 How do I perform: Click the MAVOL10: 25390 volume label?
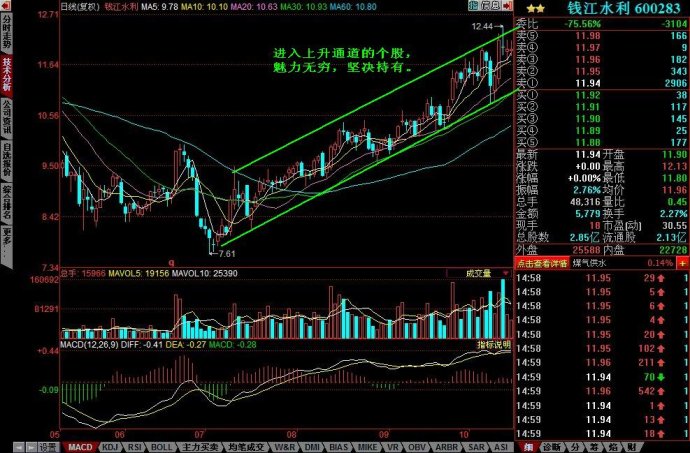coord(205,273)
